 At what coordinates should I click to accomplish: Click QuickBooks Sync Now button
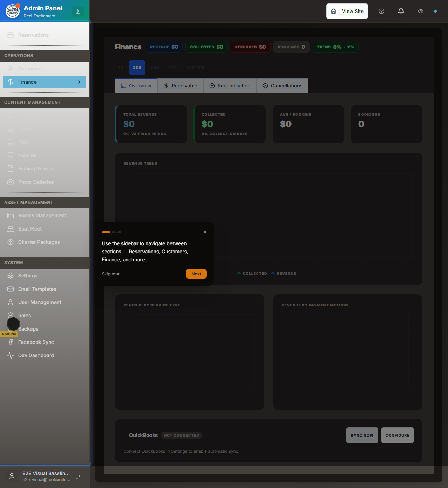point(362,435)
